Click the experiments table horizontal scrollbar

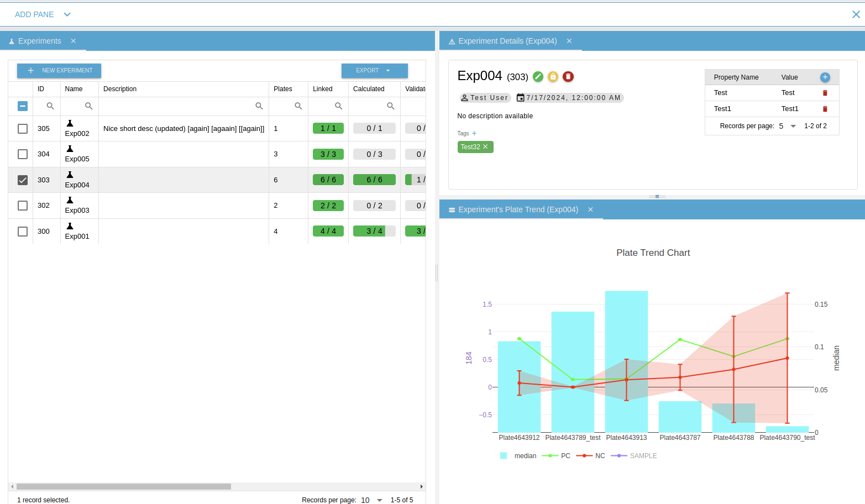click(123, 487)
